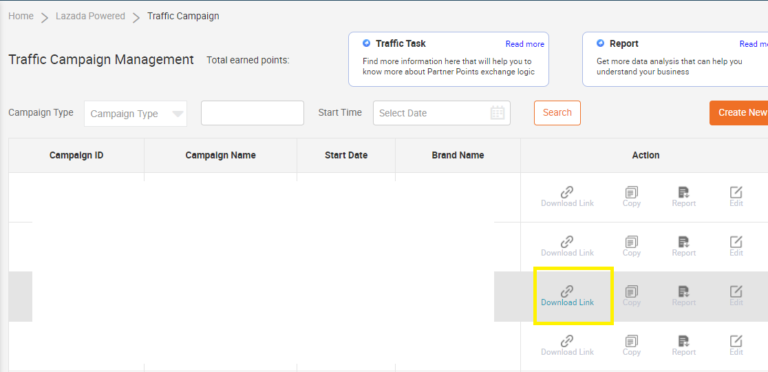Image resolution: width=768 pixels, height=372 pixels.
Task: Navigate to Lazada Powered breadcrumb
Action: (90, 16)
